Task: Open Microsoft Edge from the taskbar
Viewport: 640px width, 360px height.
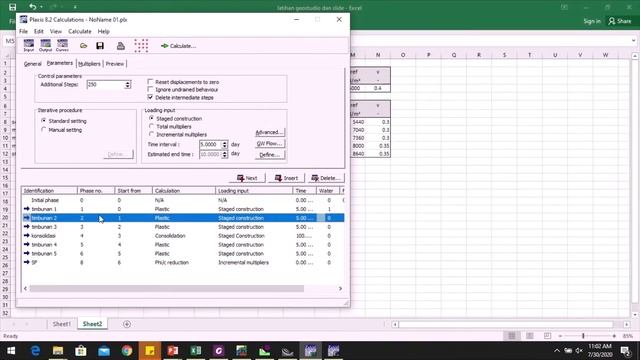Action: [x=36, y=351]
